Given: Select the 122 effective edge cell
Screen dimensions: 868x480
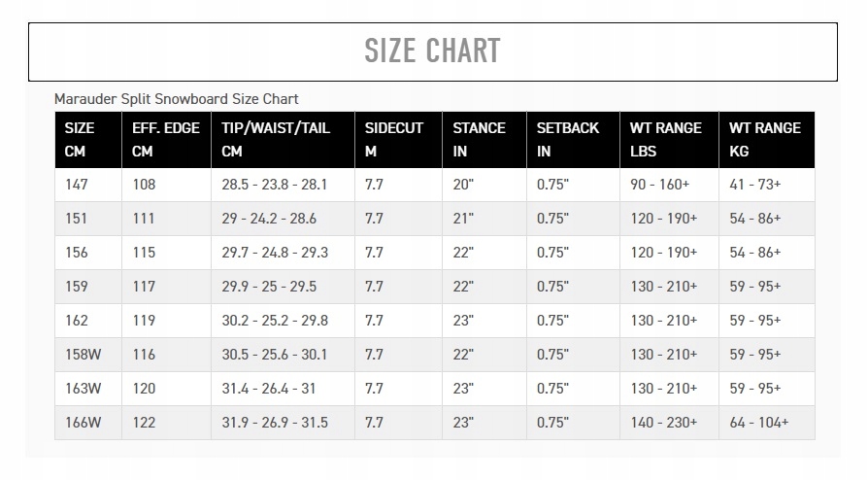Looking at the screenshot, I should (x=144, y=423).
